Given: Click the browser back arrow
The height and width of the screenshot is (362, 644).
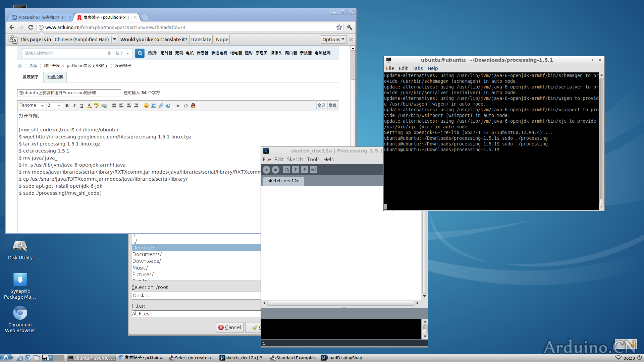Looking at the screenshot, I should click(x=12, y=27).
